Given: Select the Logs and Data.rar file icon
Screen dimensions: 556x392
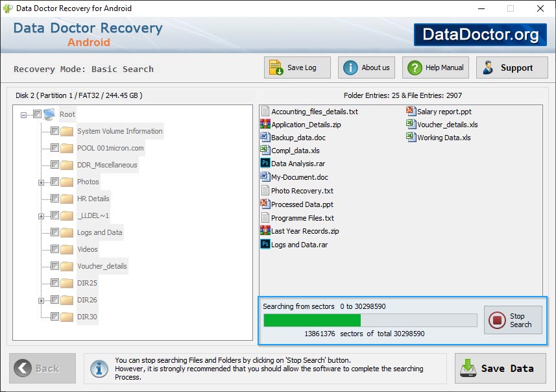Looking at the screenshot, I should tap(265, 244).
